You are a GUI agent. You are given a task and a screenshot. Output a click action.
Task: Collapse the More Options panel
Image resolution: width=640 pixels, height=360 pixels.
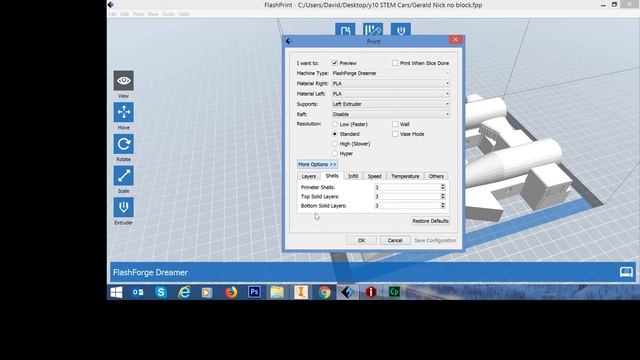(x=317, y=164)
